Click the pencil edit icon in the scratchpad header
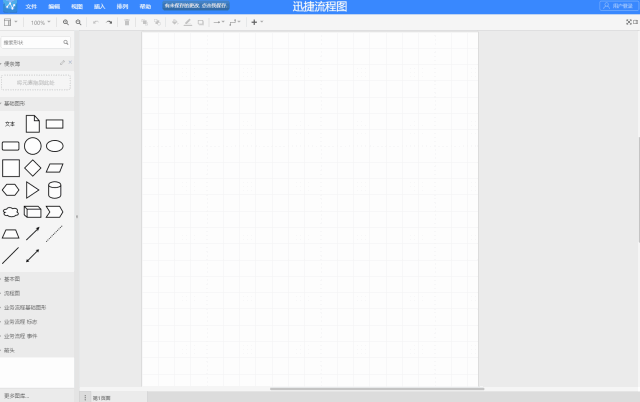 pos(62,62)
